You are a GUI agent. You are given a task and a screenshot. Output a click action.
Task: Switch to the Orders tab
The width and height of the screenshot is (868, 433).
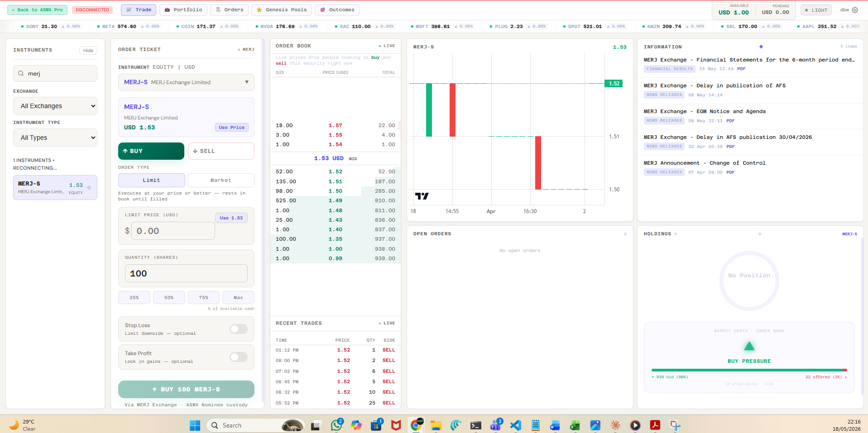(x=230, y=10)
